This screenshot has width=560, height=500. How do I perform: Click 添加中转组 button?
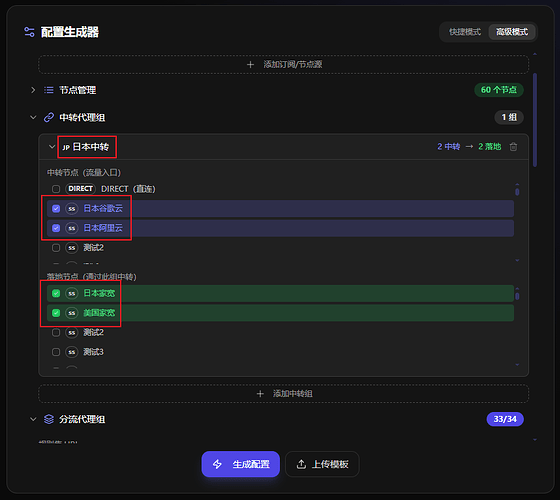point(284,394)
